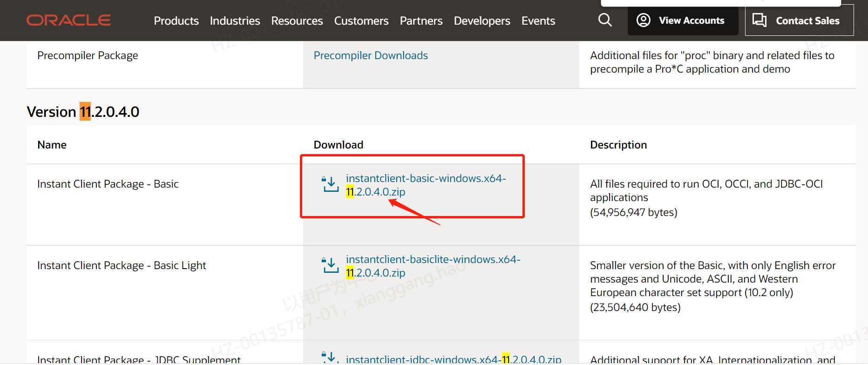Screen dimensions: 868x365
Task: Click the Version 11.2.0.4.0 heading
Action: (x=83, y=112)
